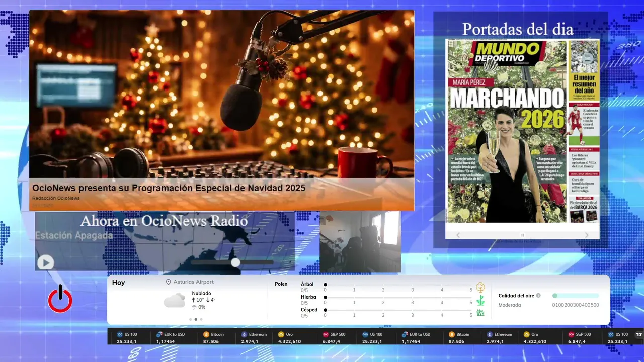This screenshot has height=362, width=644.
Task: Click the rain umbrella icon beside 0%
Action: (194, 307)
